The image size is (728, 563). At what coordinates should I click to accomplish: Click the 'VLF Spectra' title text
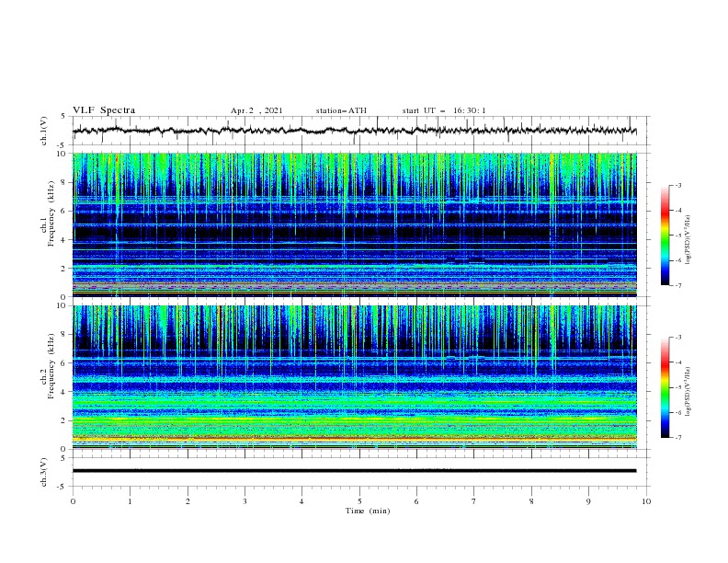(x=104, y=110)
